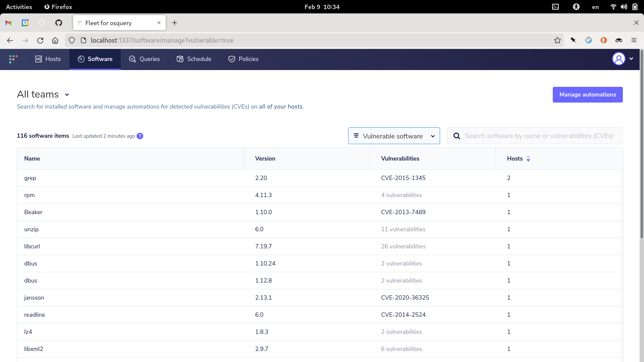Click the Fleet logo in the navbar
644x362 pixels.
click(12, 59)
